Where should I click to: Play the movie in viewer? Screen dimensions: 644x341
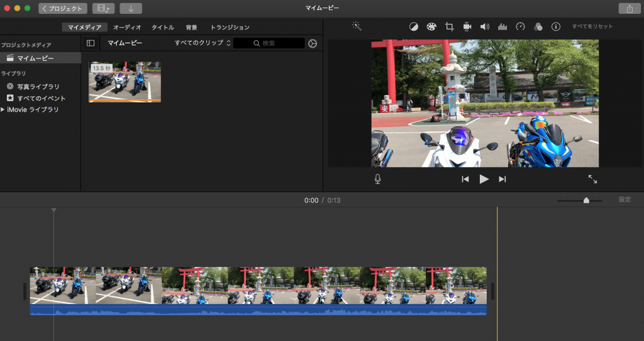[484, 179]
